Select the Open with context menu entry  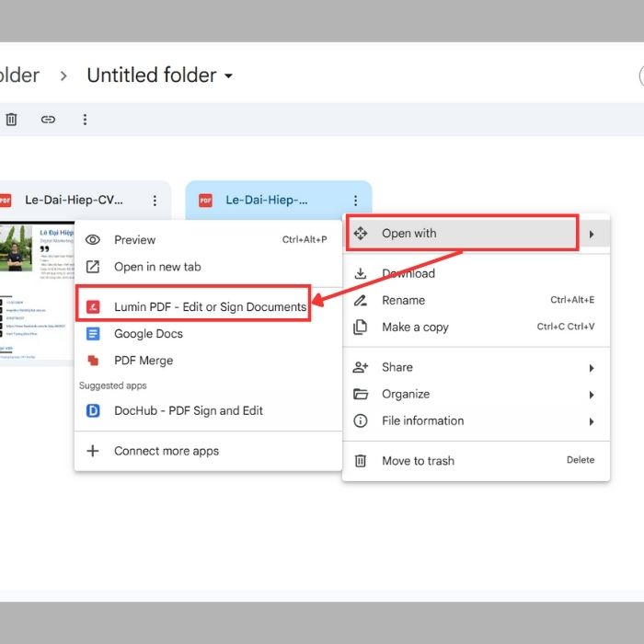[477, 234]
